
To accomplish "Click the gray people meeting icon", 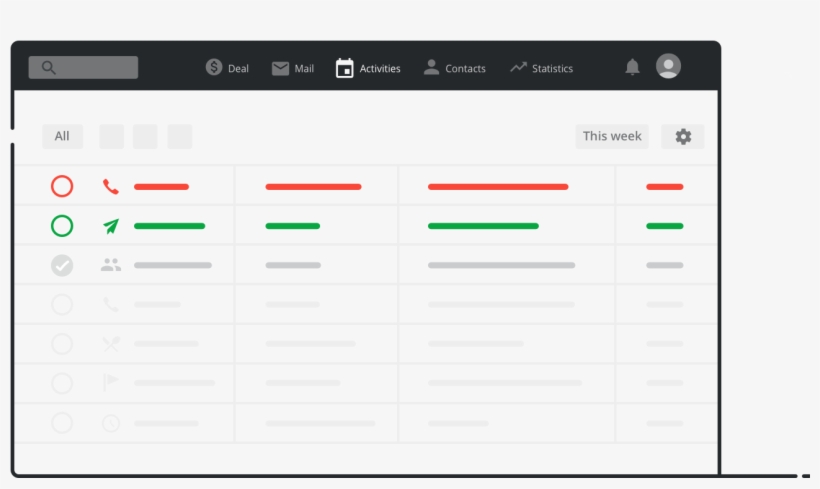I will (111, 265).
